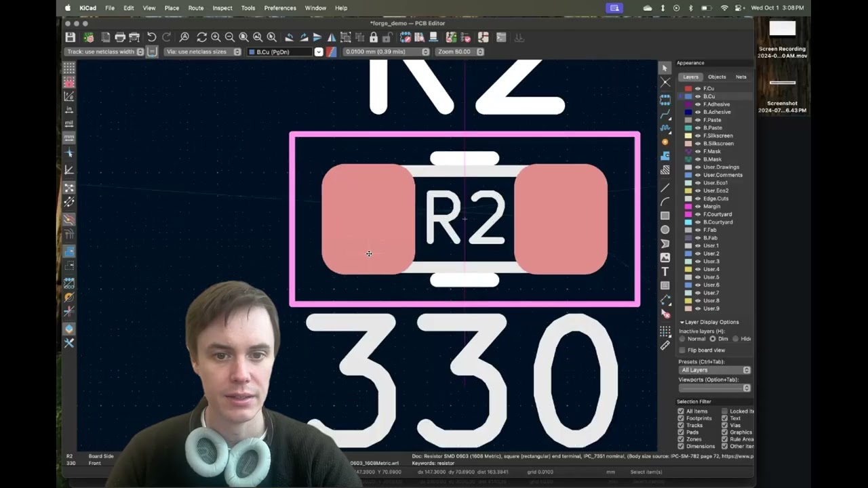Open the grid size dropdown
Screen dimensions: 868x488
(x=386, y=52)
